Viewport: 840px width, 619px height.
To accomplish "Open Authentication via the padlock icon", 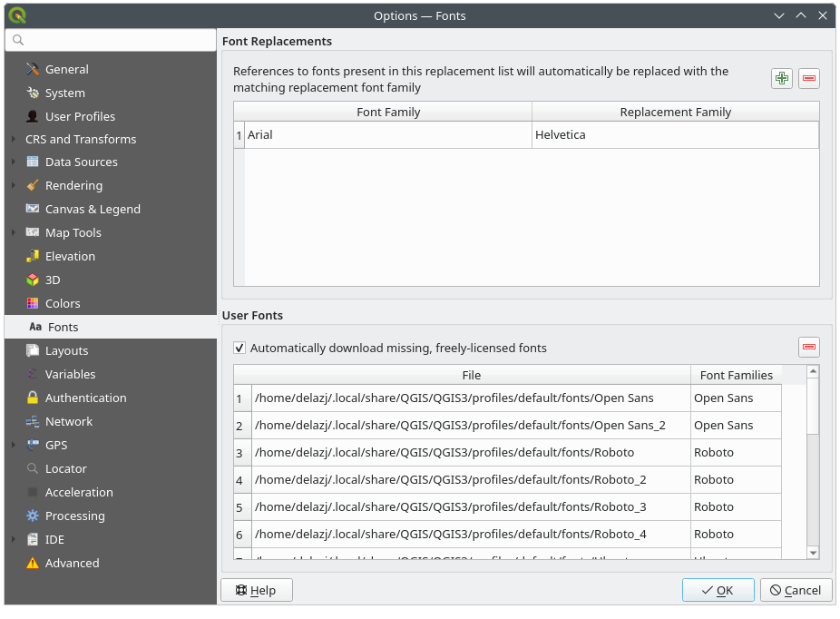I will (33, 398).
